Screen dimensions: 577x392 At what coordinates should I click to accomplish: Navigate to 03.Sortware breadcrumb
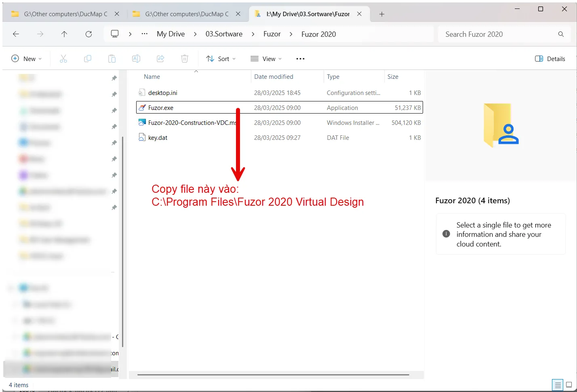pos(224,34)
